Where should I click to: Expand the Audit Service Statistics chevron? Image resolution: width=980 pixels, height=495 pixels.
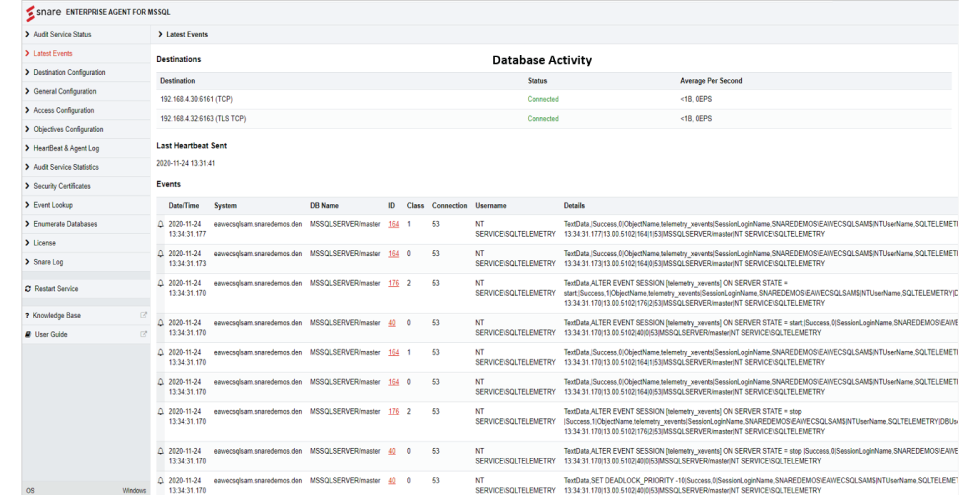(27, 167)
